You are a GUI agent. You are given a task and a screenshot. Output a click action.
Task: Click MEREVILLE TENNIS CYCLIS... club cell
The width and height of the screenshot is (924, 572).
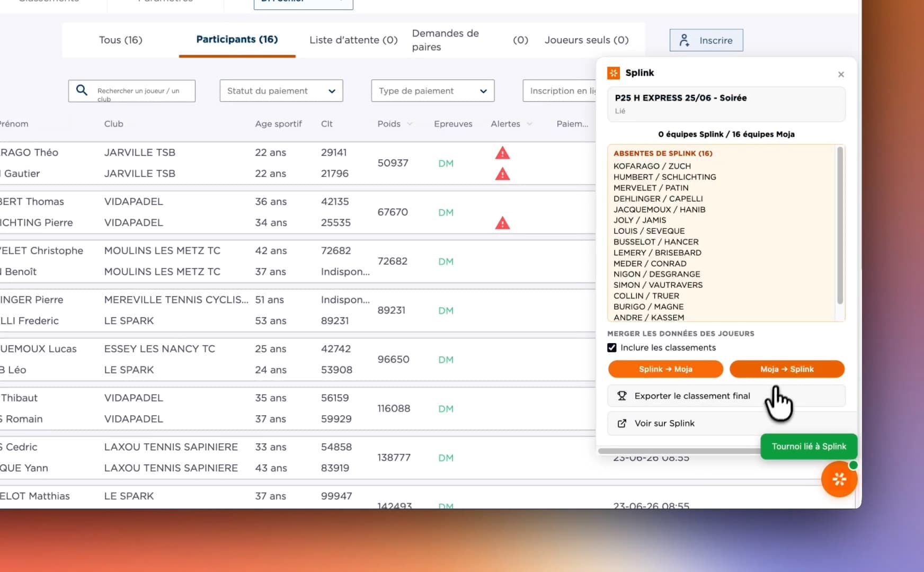tap(176, 300)
